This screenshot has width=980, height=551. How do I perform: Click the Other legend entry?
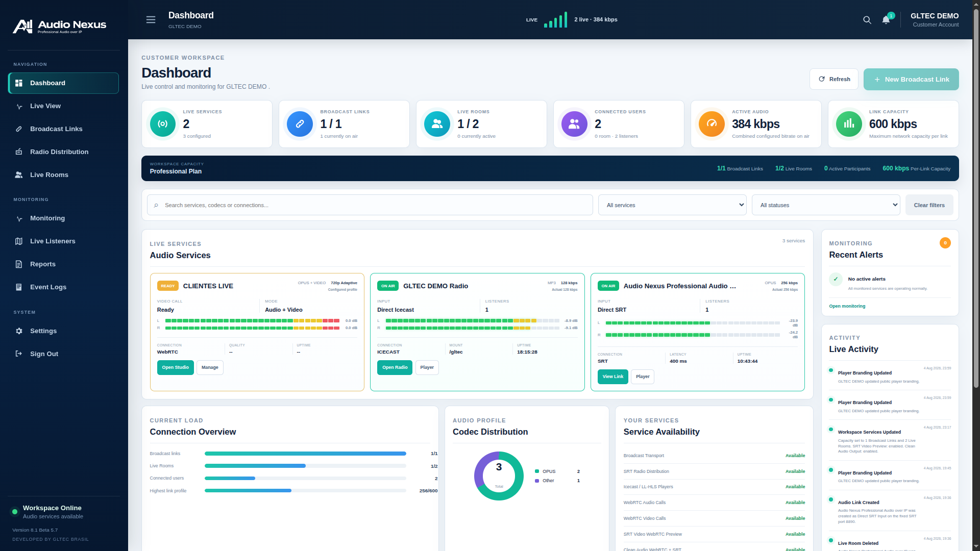[x=557, y=481]
